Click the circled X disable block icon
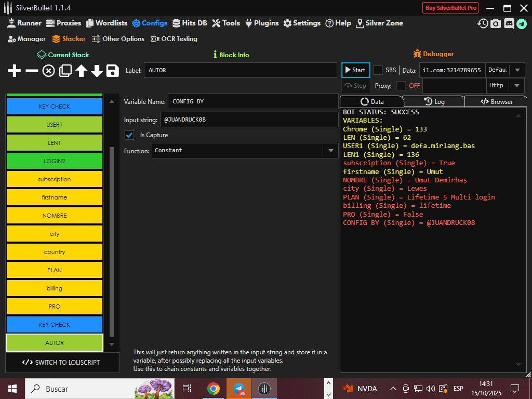Image resolution: width=532 pixels, height=399 pixels. pos(48,71)
